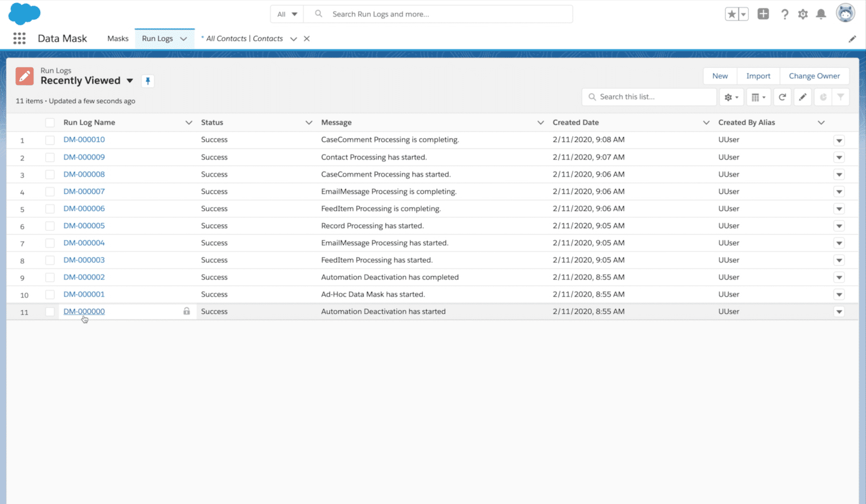
Task: Switch to the Masks tab
Action: [x=118, y=39]
